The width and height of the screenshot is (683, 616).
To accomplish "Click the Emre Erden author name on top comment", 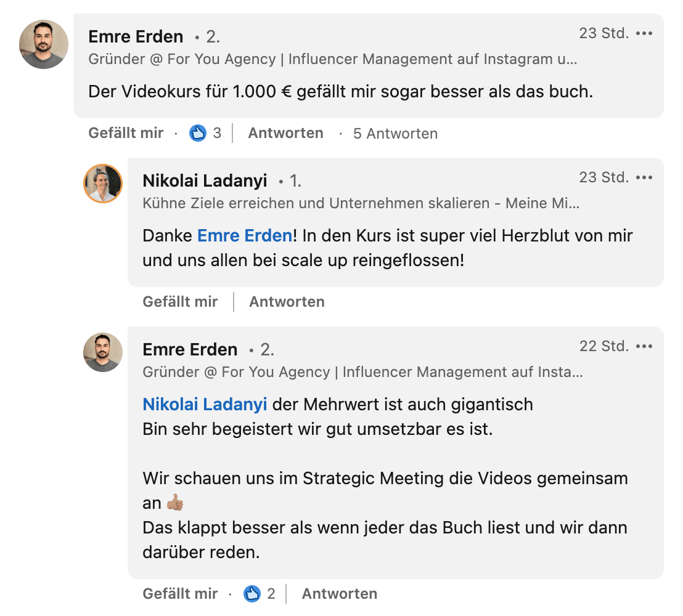I will 137,36.
